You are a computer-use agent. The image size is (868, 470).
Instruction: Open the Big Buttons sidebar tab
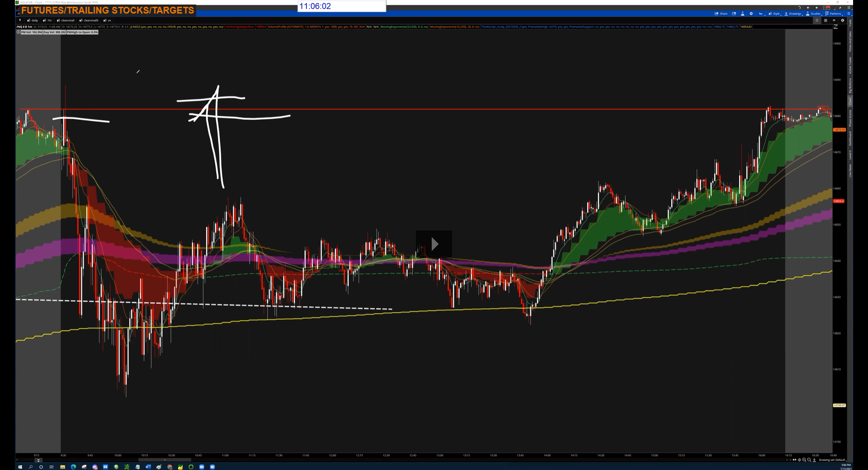(x=850, y=86)
